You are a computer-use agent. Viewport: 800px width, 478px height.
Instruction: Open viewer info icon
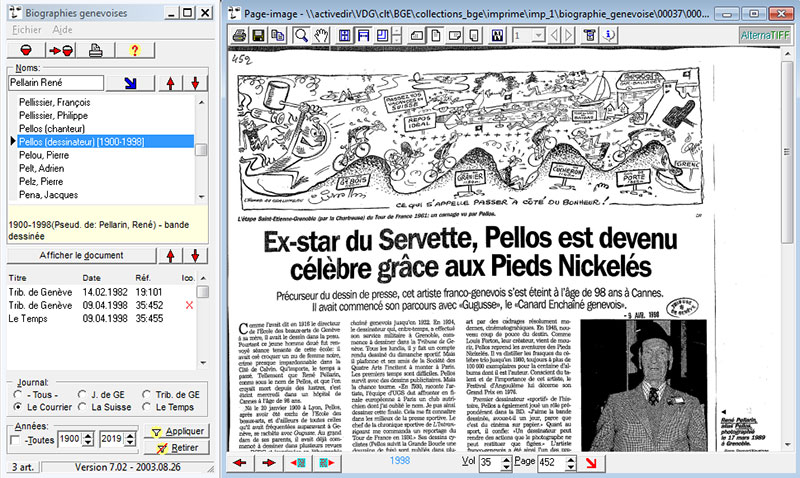(609, 35)
